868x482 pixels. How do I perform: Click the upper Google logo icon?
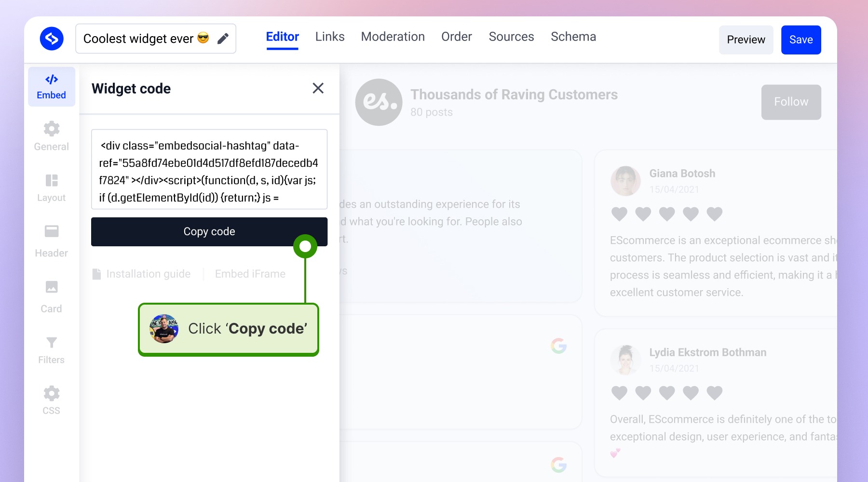(558, 346)
